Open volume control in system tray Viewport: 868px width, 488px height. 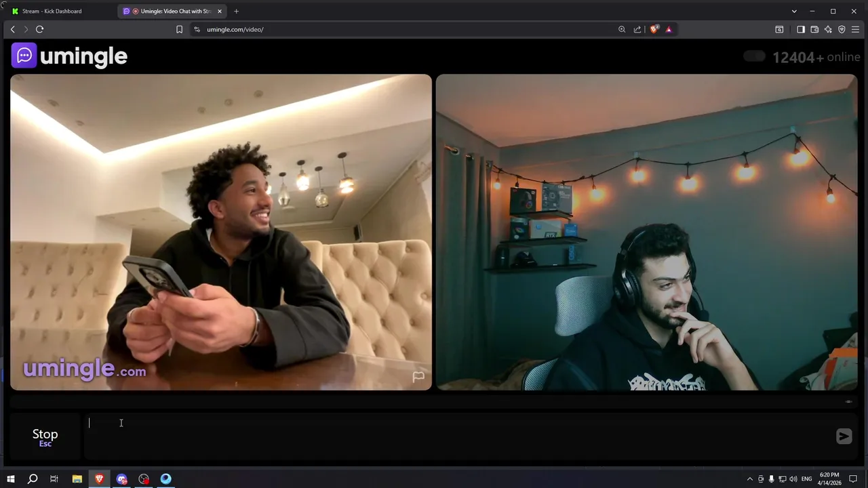793,479
